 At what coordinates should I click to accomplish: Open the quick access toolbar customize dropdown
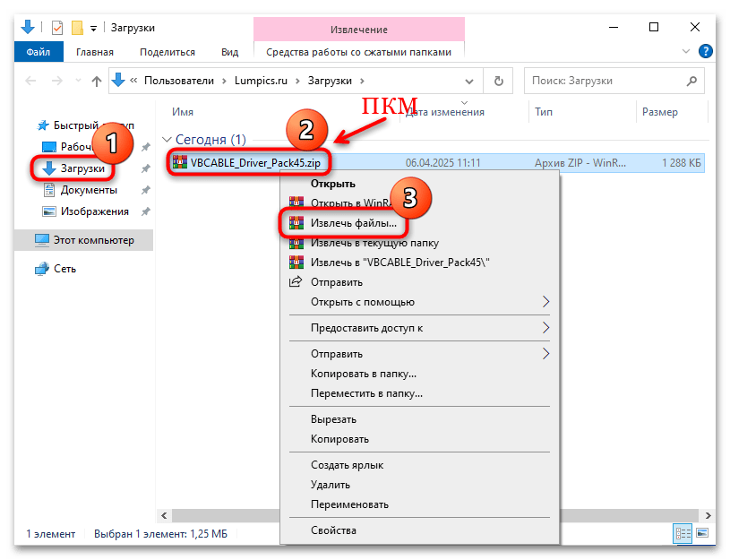[x=93, y=29]
